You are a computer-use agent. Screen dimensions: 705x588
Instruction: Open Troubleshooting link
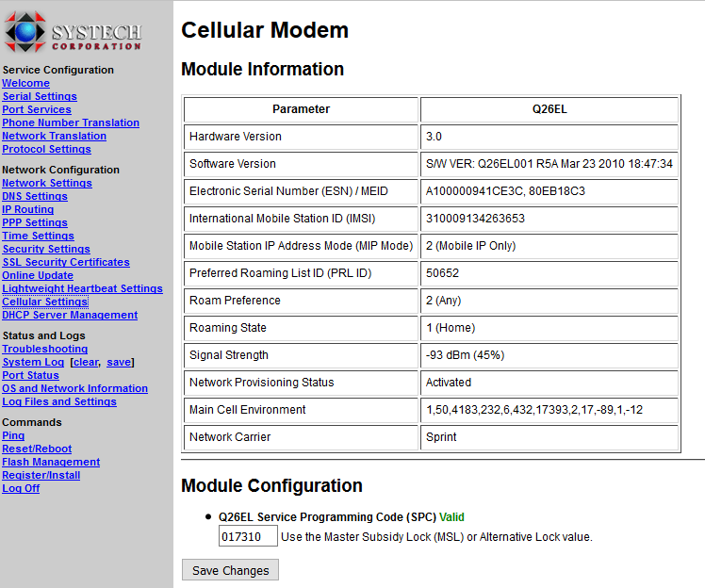pos(44,349)
